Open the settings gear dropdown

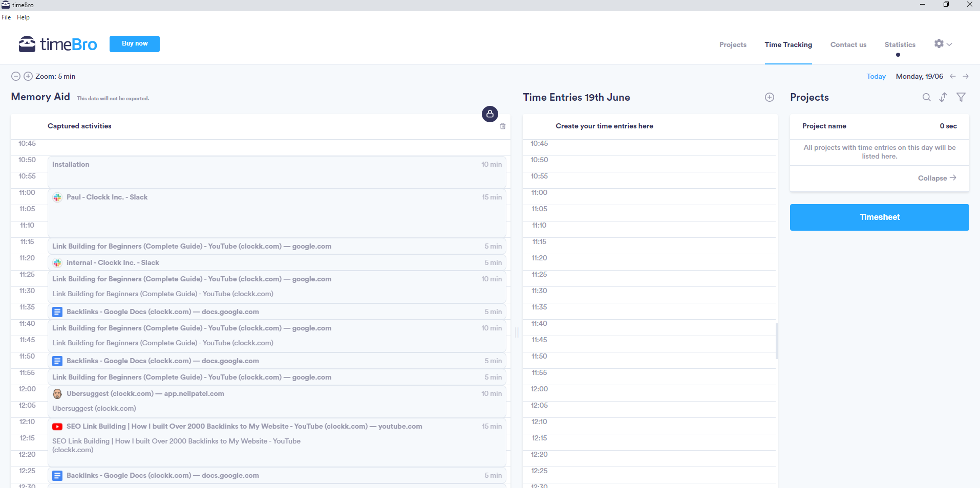[943, 44]
